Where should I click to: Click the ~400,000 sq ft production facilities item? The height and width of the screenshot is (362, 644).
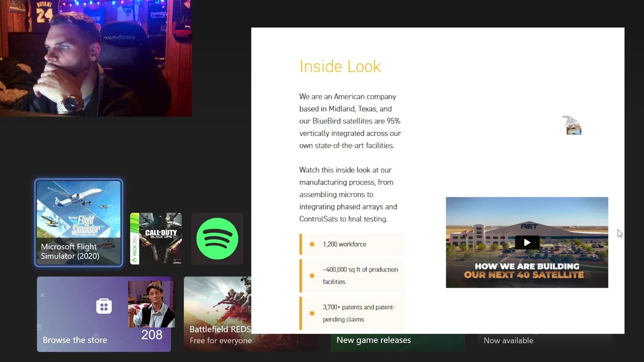click(352, 276)
